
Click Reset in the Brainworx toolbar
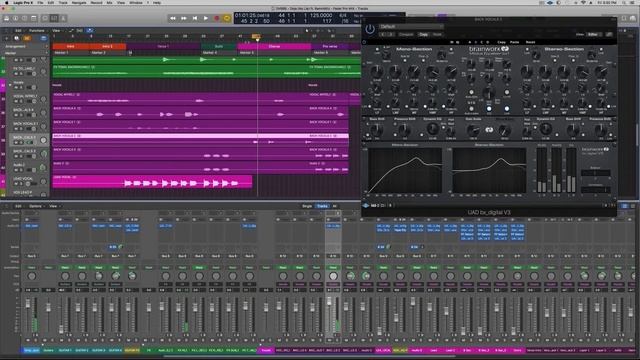(530, 42)
